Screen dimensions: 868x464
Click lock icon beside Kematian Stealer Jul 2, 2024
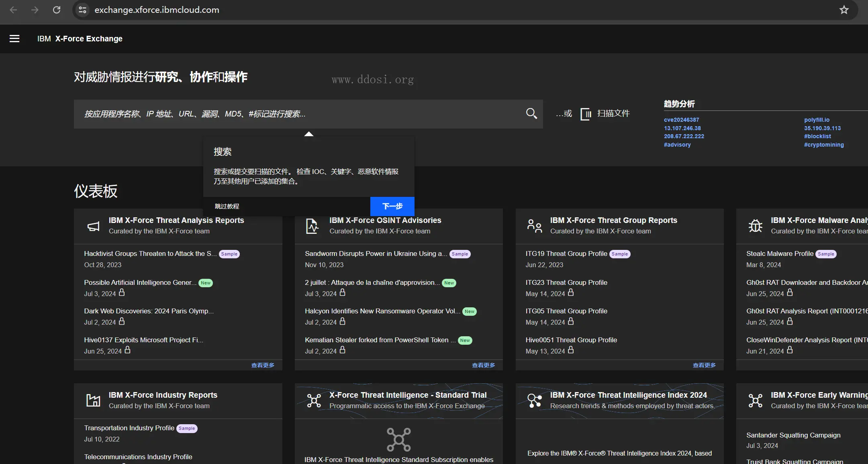pyautogui.click(x=342, y=350)
